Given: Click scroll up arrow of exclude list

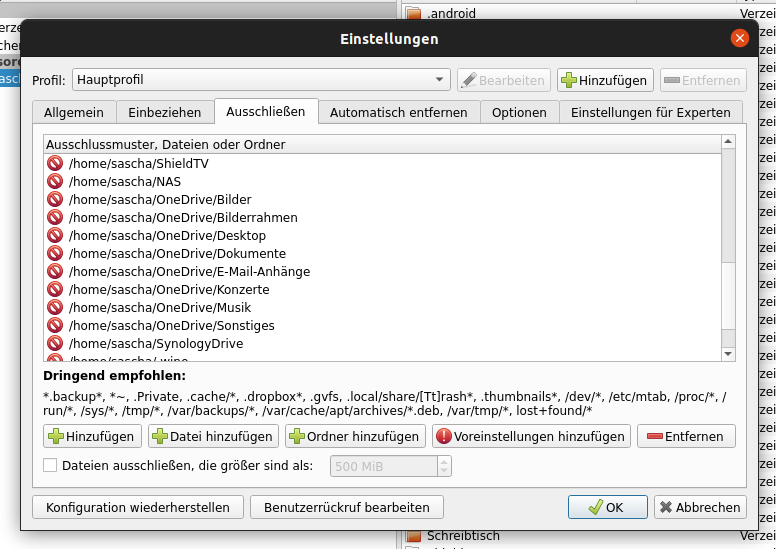Looking at the screenshot, I should pos(728,142).
